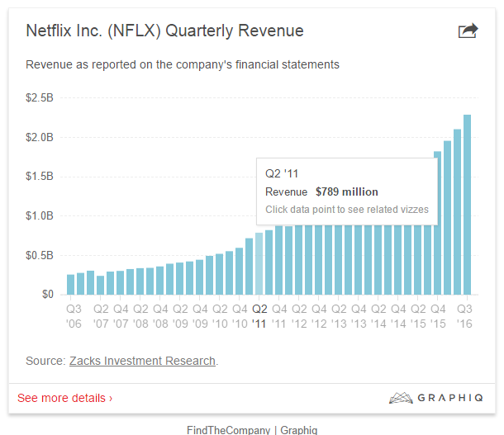Open Zacks Investment Research source link

(142, 361)
